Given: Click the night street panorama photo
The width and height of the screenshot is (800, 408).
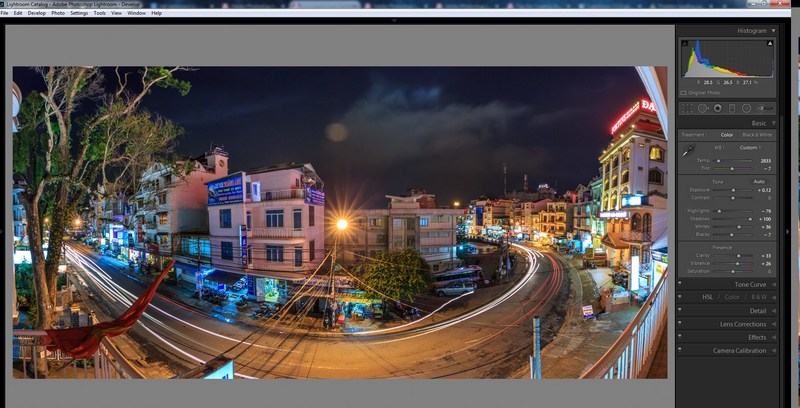Looking at the screenshot, I should pos(340,222).
